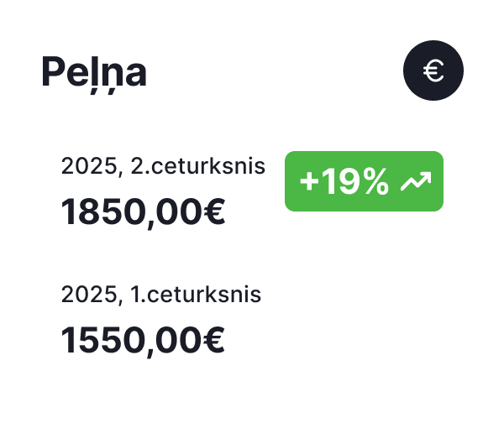Select the 2025, 2.ceturksnis label
Screen dimensions: 504x423
point(163,166)
